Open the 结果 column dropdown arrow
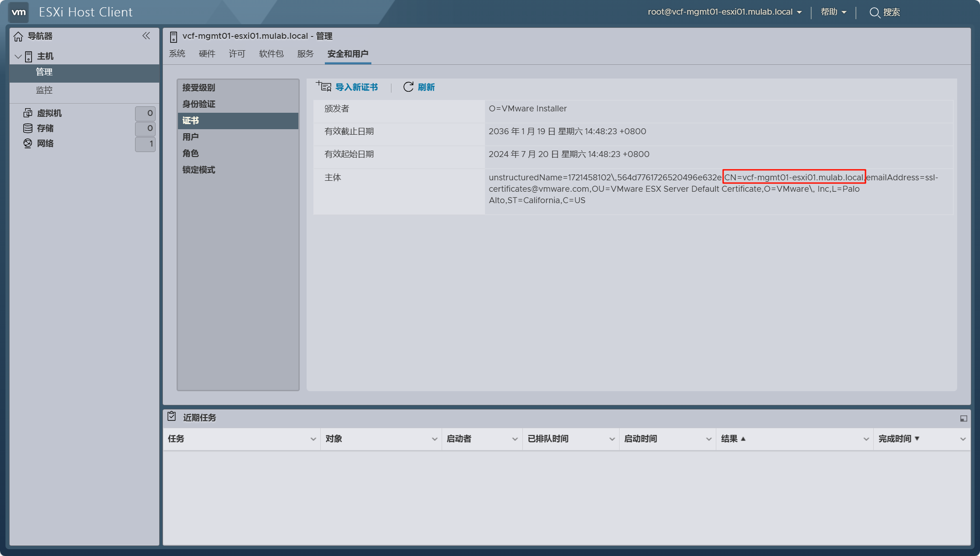980x556 pixels. point(866,439)
